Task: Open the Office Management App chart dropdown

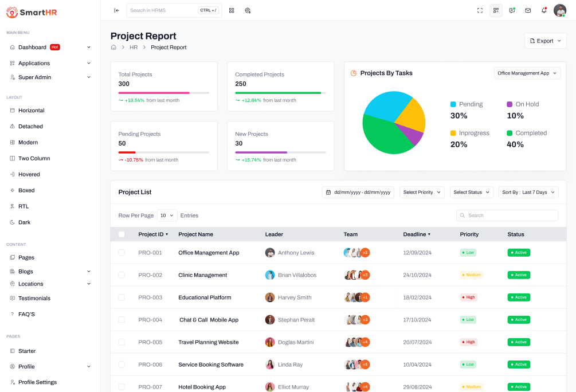Action: point(527,73)
